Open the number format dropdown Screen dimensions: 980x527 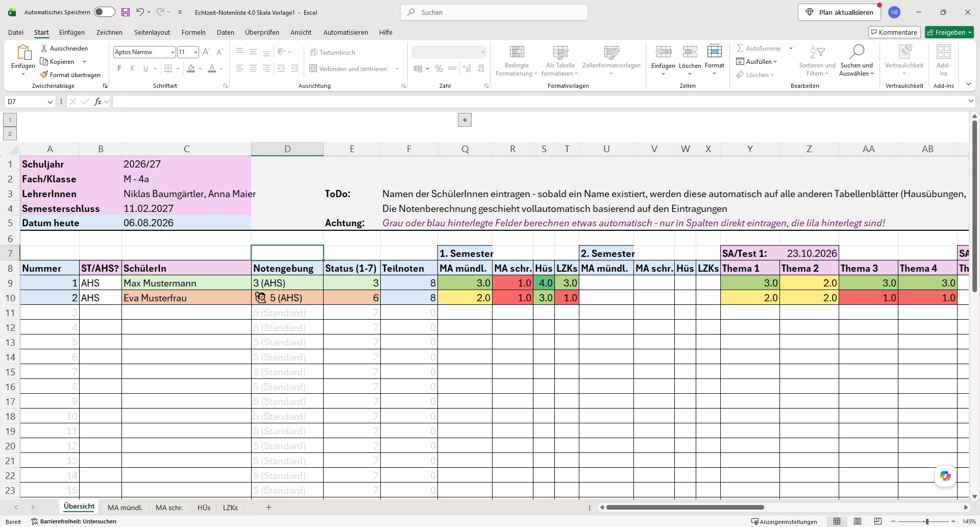click(482, 52)
